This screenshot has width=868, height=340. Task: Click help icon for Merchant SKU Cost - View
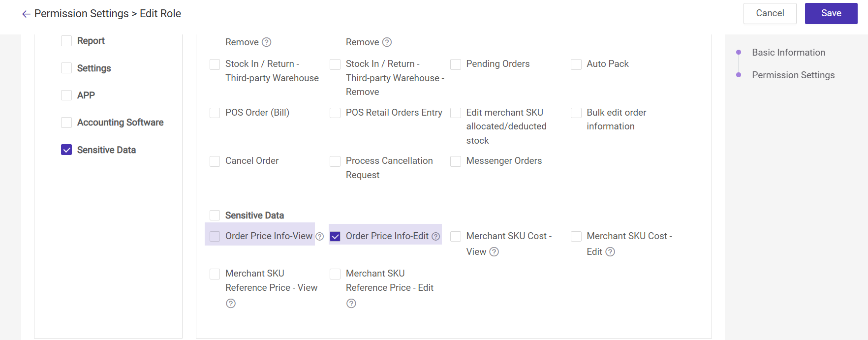click(x=494, y=252)
